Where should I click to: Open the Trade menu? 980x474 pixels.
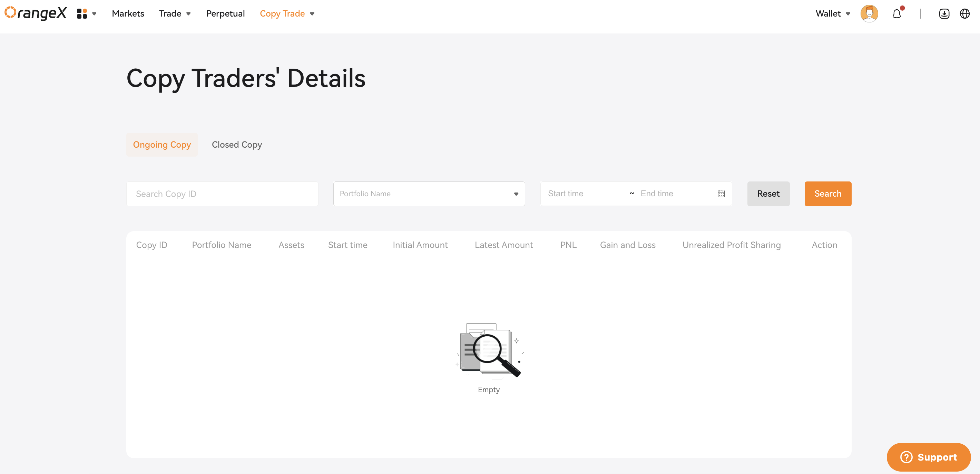click(x=170, y=14)
